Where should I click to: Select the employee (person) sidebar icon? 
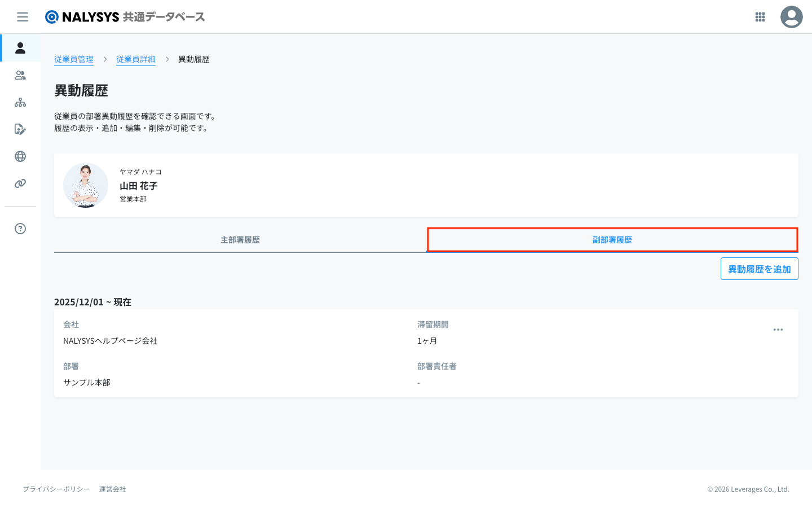coord(20,48)
